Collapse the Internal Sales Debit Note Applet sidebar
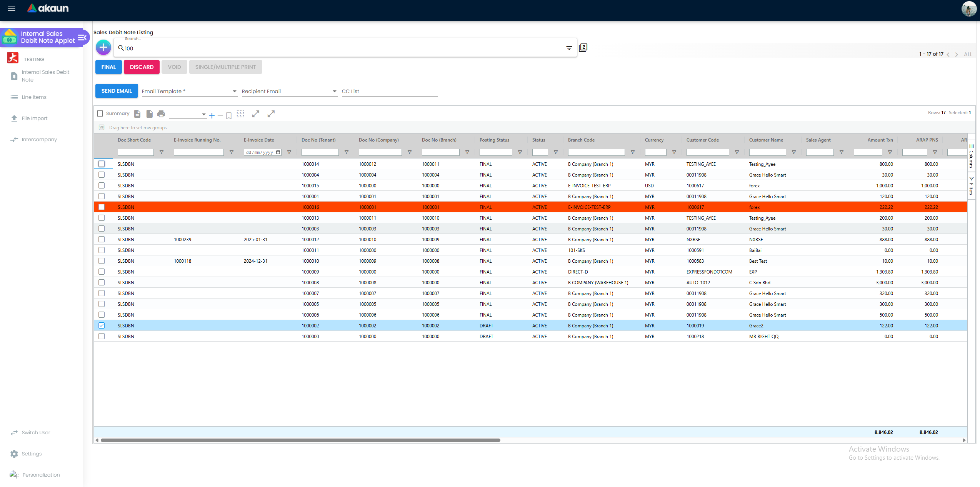This screenshot has width=980, height=487. 82,37
